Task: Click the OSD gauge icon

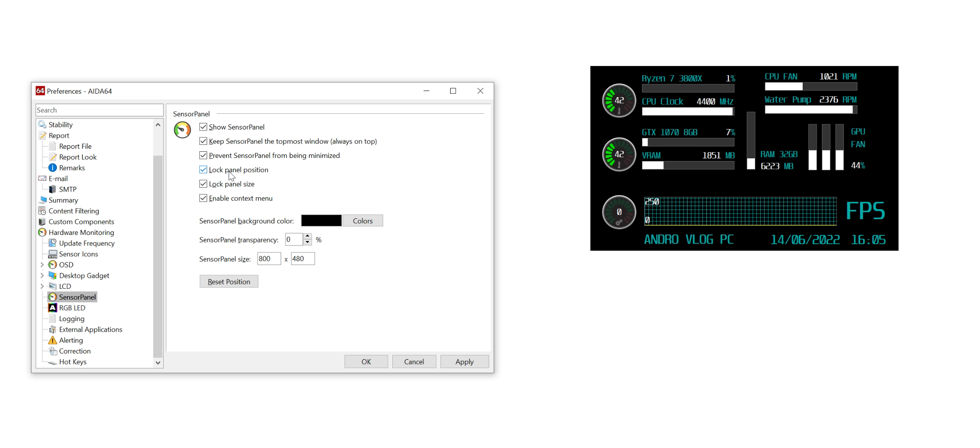Action: (x=53, y=265)
